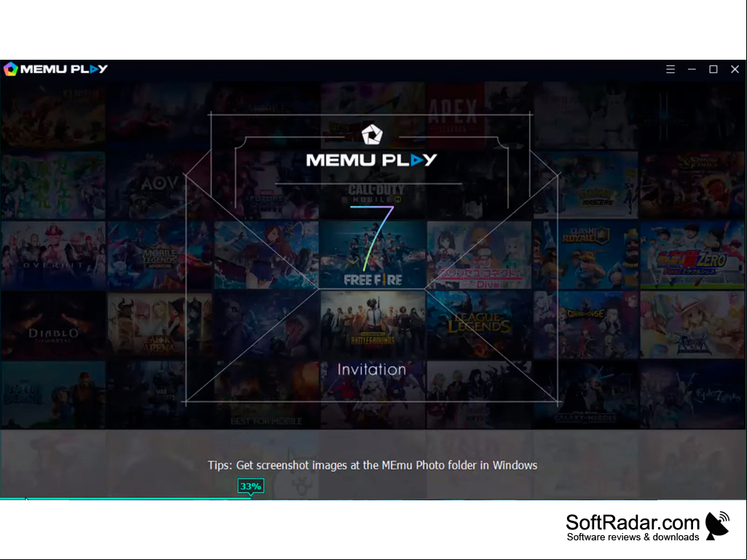The height and width of the screenshot is (560, 747).
Task: Select the Battlegrounds game thumbnail
Action: click(x=372, y=326)
